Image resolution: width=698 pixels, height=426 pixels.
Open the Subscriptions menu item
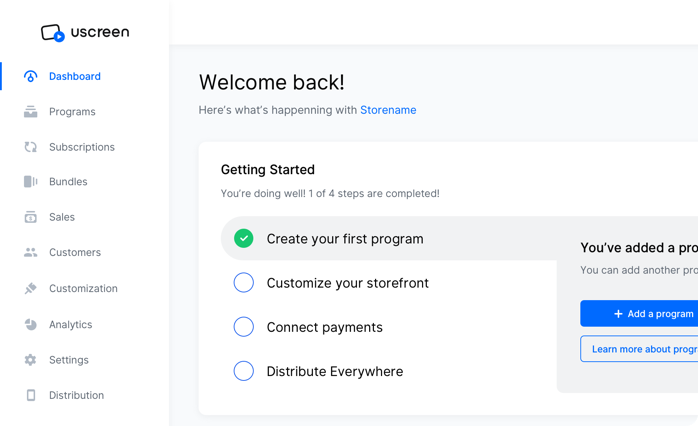pyautogui.click(x=82, y=147)
